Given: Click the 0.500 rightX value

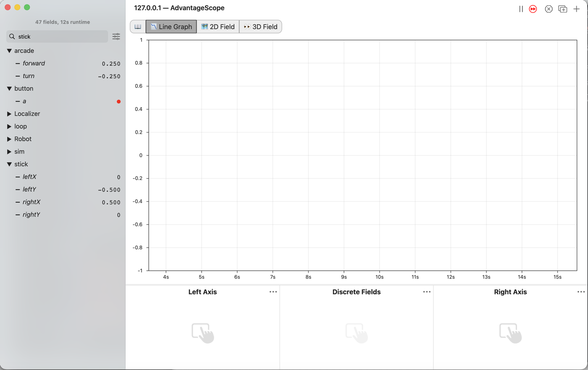Looking at the screenshot, I should click(x=111, y=203).
